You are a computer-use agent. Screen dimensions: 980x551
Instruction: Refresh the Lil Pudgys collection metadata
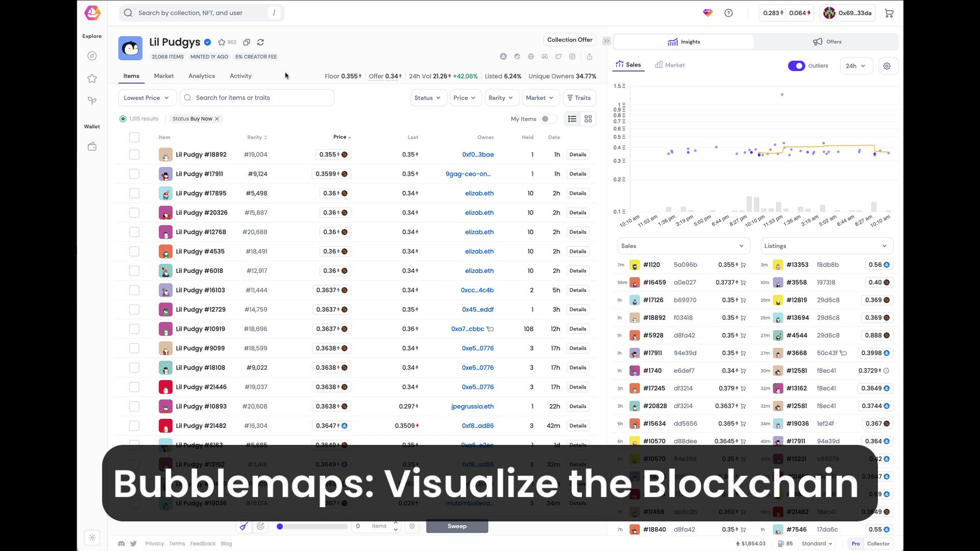(260, 42)
